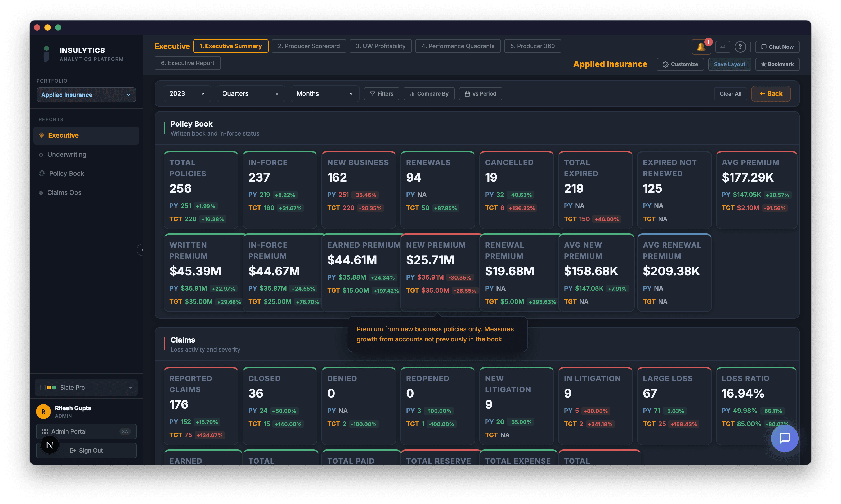Viewport: 841px width, 504px height.
Task: Click the vs Period calendar icon
Action: (467, 94)
